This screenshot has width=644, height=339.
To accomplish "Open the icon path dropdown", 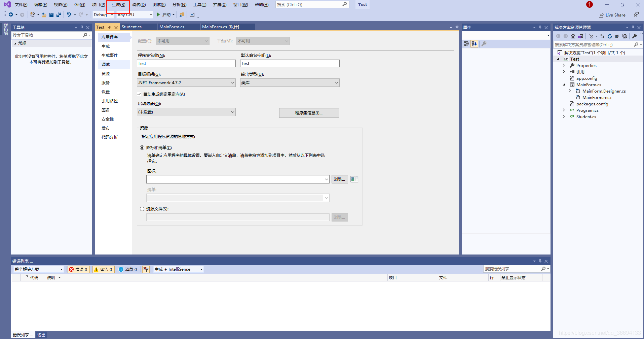I will point(238,179).
